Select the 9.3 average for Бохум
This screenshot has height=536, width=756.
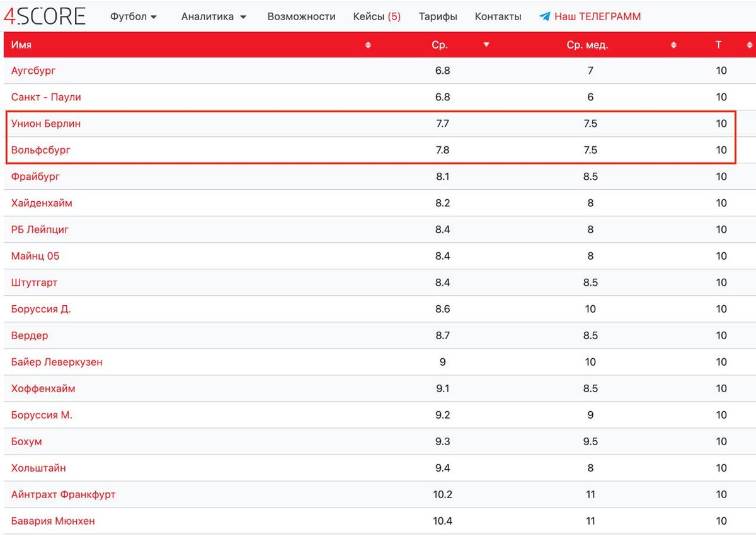tap(443, 441)
